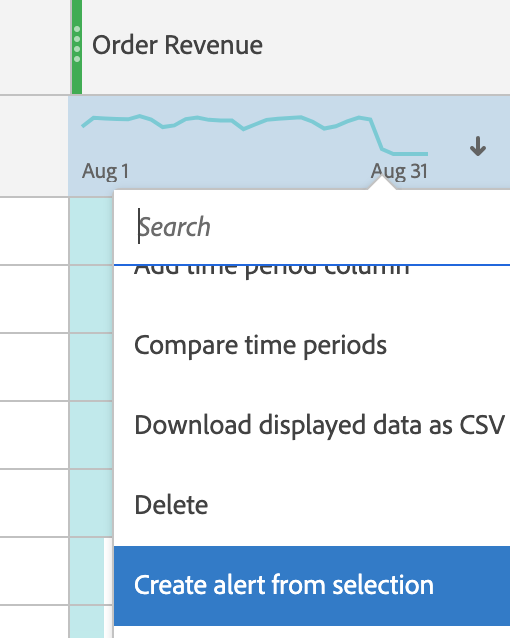Screen dimensions: 510x638
Task: Click the descending sort arrow icon
Action: click(x=477, y=146)
